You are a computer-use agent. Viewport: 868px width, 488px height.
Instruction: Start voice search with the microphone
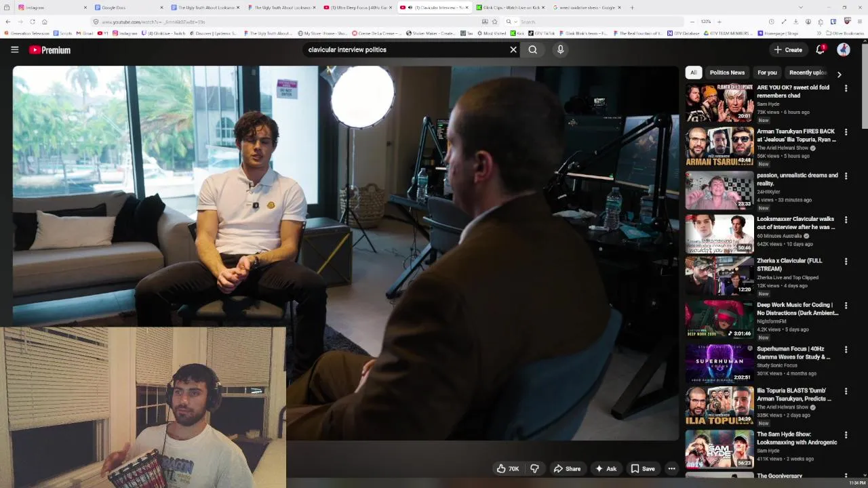pos(560,49)
